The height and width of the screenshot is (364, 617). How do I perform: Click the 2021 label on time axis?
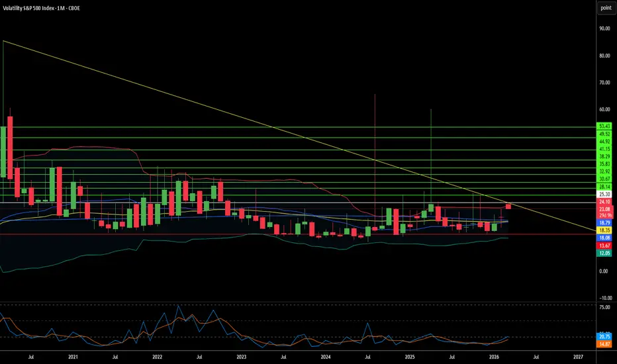click(73, 357)
